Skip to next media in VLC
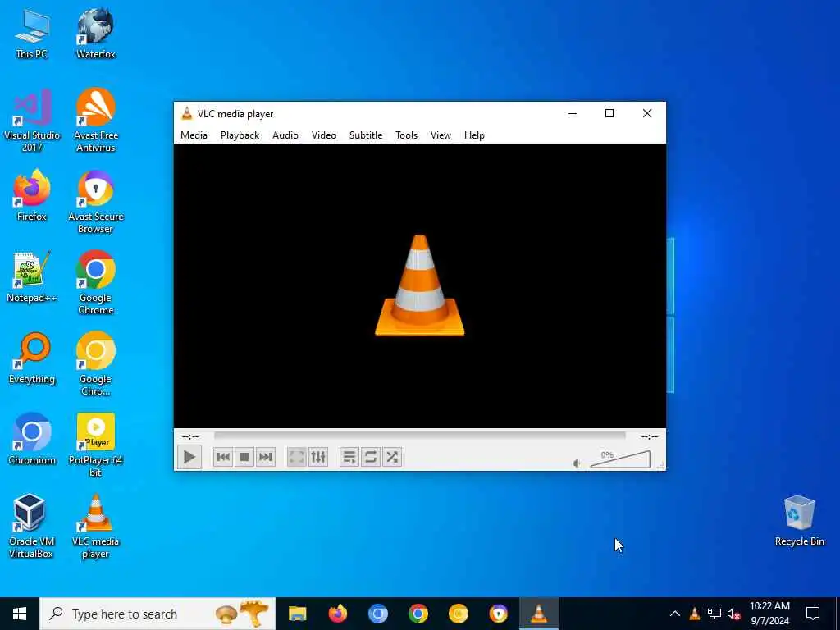 (266, 457)
